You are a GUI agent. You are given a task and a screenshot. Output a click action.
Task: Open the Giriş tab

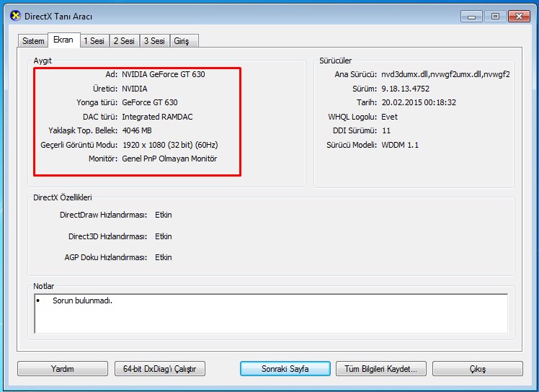182,41
